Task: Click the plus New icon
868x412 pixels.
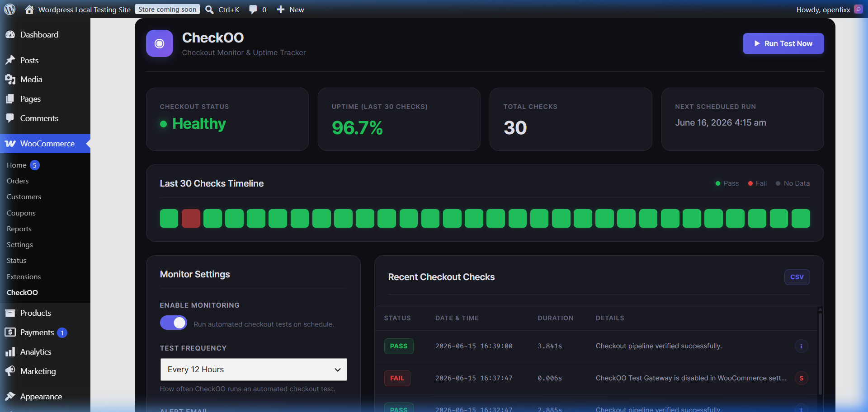Action: point(280,9)
